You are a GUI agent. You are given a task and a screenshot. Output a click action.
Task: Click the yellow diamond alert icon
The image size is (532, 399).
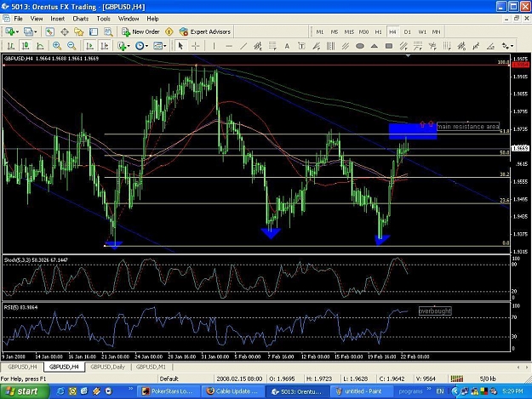169,31
